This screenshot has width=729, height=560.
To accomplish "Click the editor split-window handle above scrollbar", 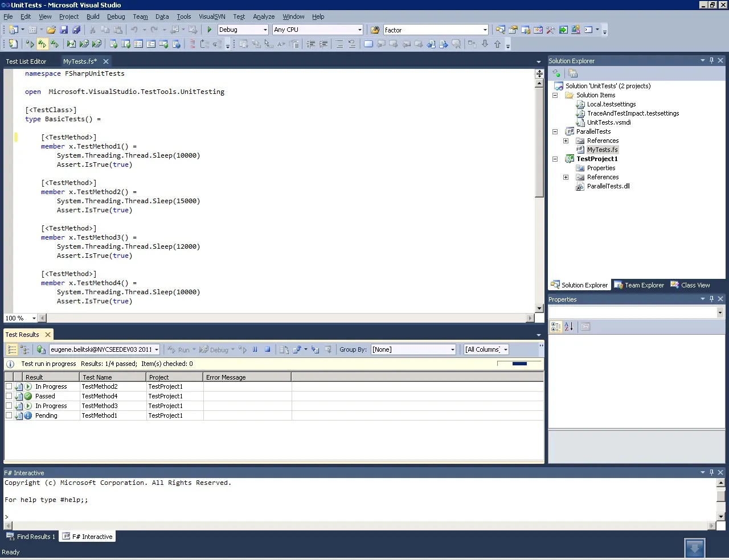I will [x=539, y=73].
